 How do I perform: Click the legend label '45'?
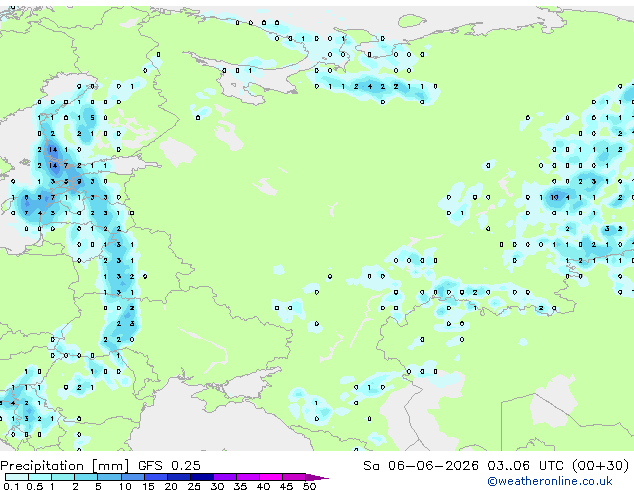click(286, 486)
